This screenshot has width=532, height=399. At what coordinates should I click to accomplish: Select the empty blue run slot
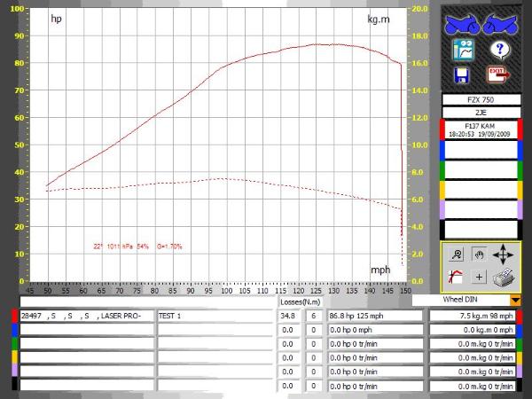click(x=480, y=150)
